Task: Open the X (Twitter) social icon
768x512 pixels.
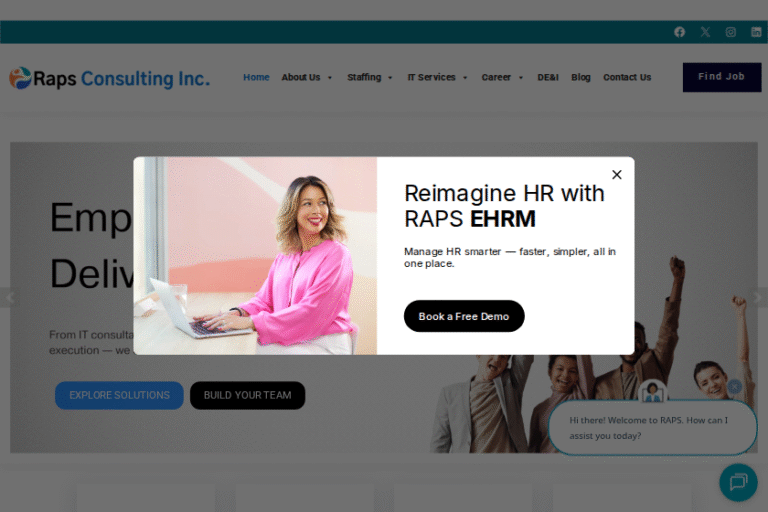Action: tap(705, 32)
